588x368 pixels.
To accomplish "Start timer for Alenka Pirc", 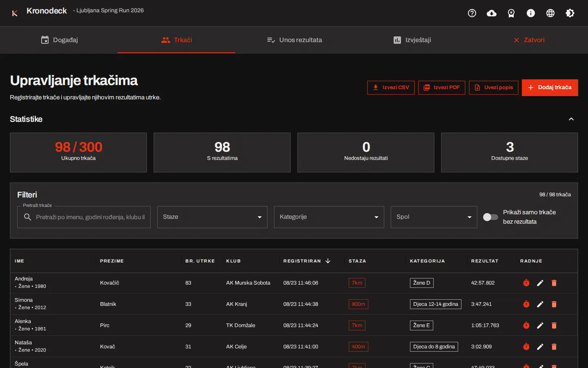I will click(526, 325).
